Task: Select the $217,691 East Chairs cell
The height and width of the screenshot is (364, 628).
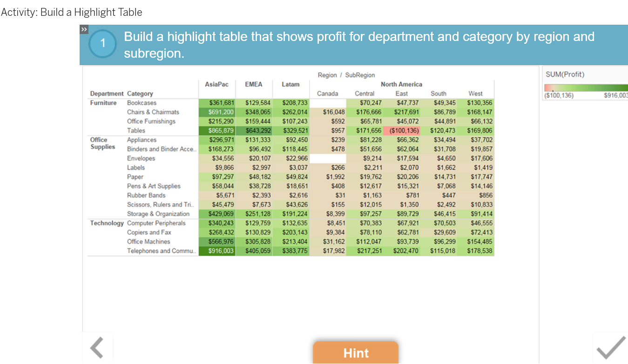Action: [402, 112]
